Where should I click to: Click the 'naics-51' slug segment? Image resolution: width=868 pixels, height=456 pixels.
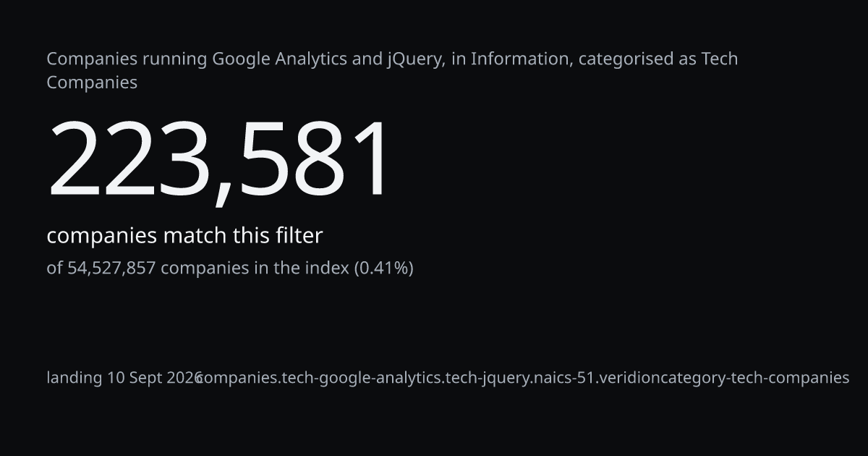click(x=566, y=378)
